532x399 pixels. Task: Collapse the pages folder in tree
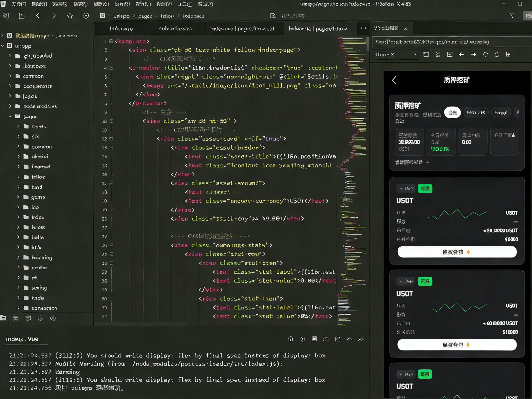(x=10, y=116)
